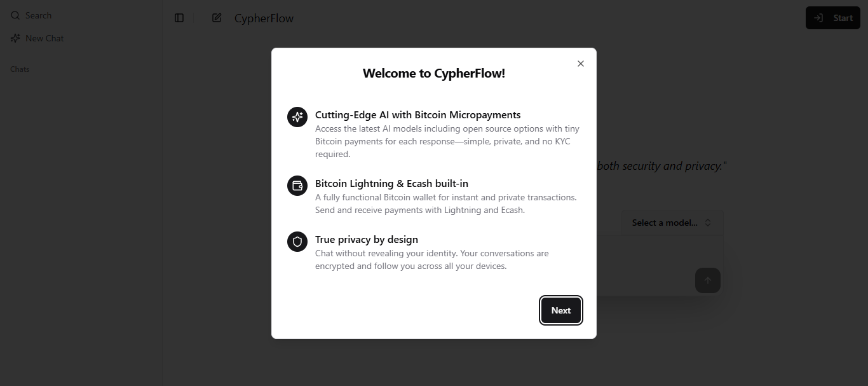Viewport: 868px width, 386px height.
Task: Click the login arrow icon on Start
Action: tap(820, 18)
